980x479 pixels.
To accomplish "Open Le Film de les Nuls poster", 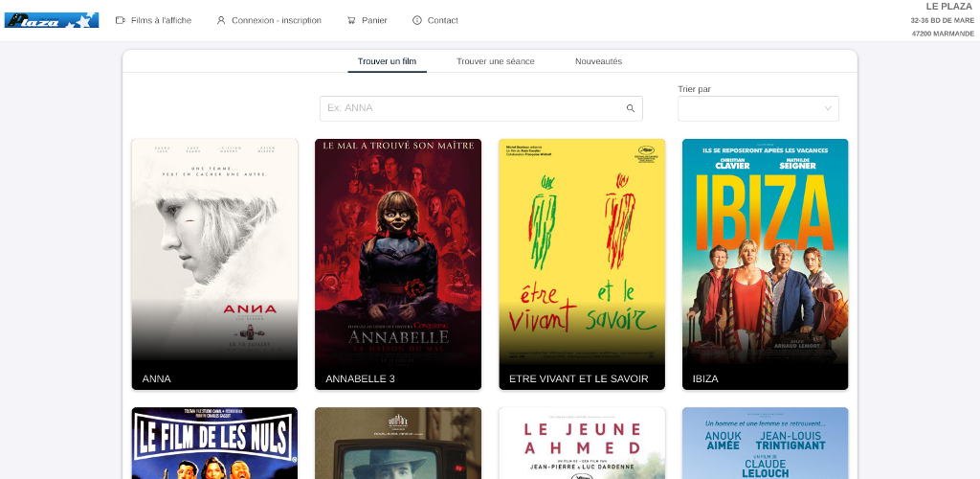I will [214, 443].
